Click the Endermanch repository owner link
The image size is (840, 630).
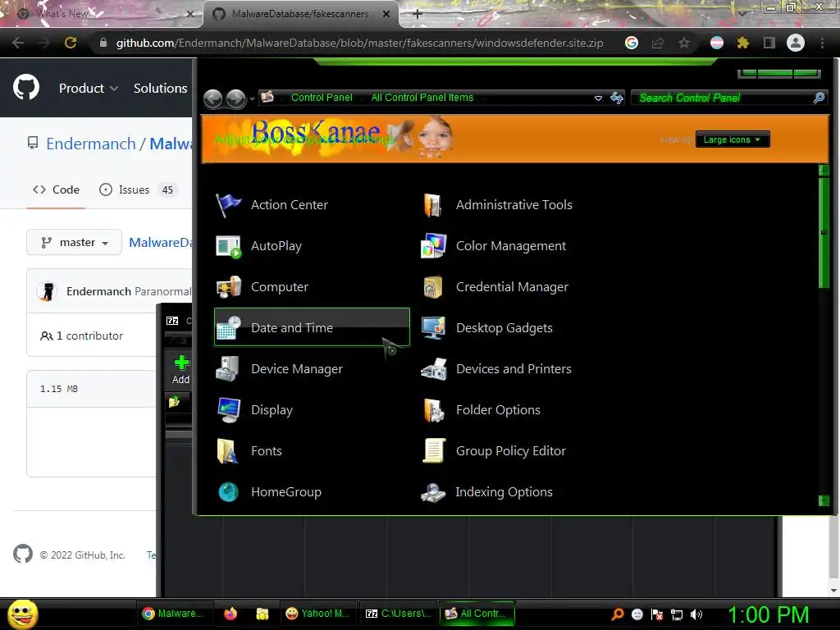pos(90,144)
